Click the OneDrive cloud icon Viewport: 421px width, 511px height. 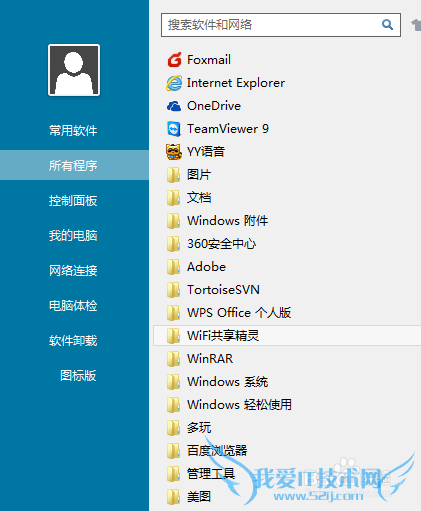(174, 106)
